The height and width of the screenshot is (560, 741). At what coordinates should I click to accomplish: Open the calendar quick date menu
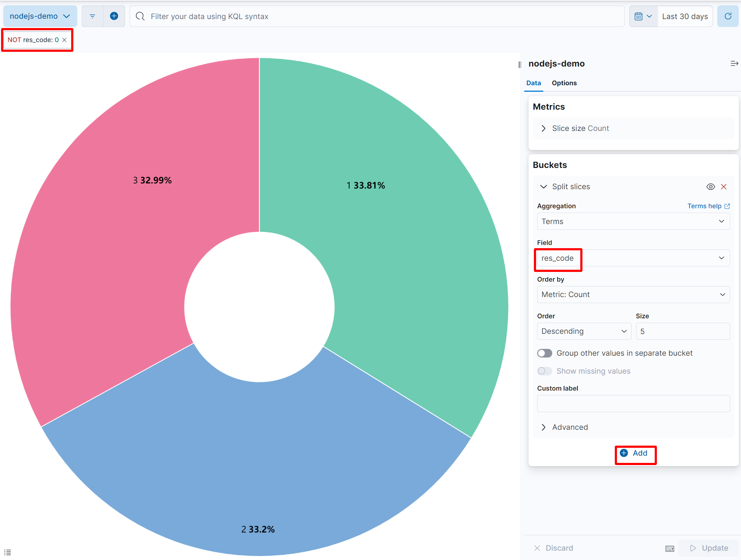click(x=643, y=16)
